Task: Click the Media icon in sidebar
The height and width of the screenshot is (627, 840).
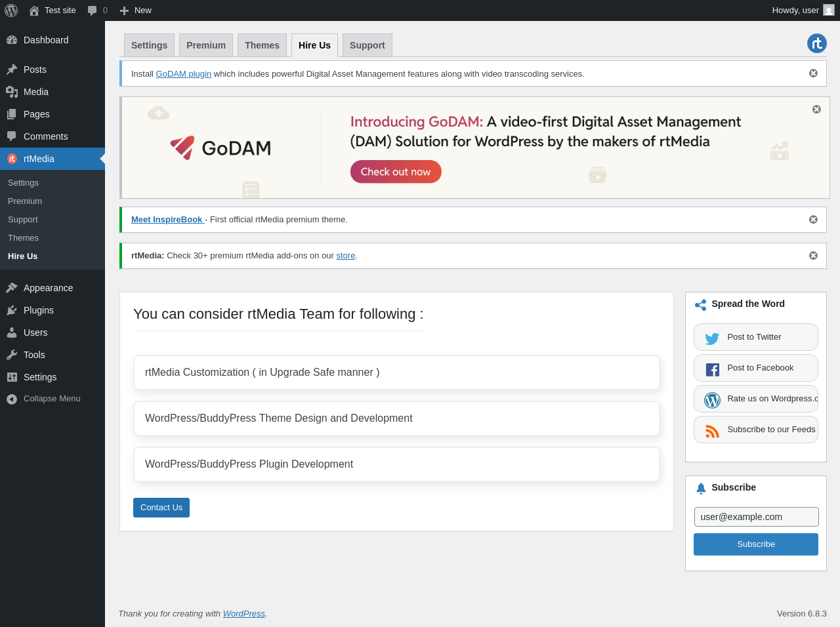Action: coord(12,92)
